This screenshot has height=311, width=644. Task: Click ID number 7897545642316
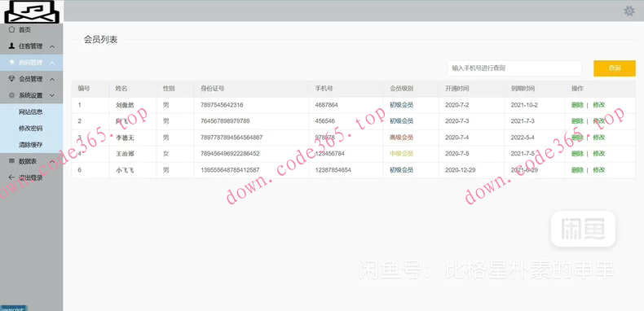222,105
